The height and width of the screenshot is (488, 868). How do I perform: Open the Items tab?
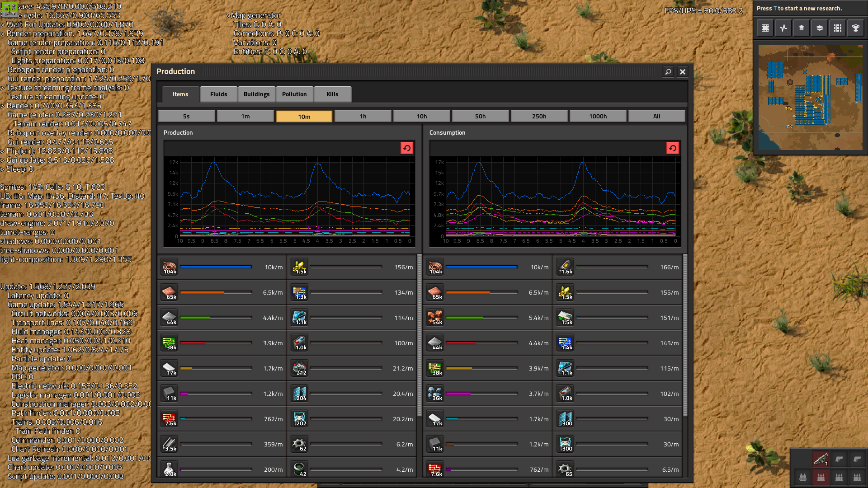[x=180, y=94]
